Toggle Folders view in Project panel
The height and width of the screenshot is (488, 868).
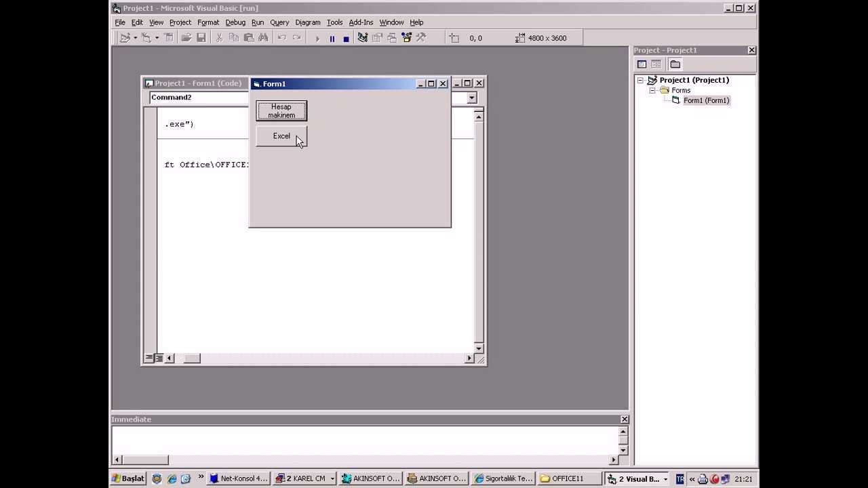(675, 64)
